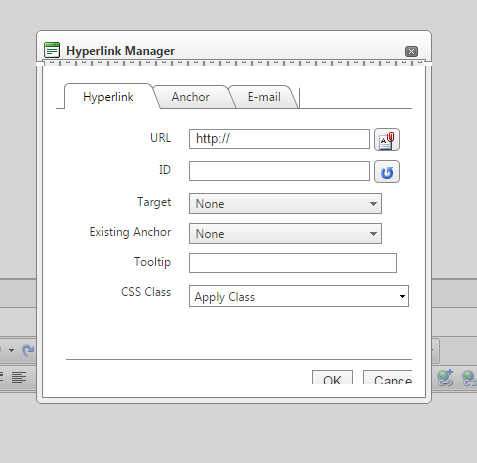Open the Existing Anchor dropdown

(285, 234)
